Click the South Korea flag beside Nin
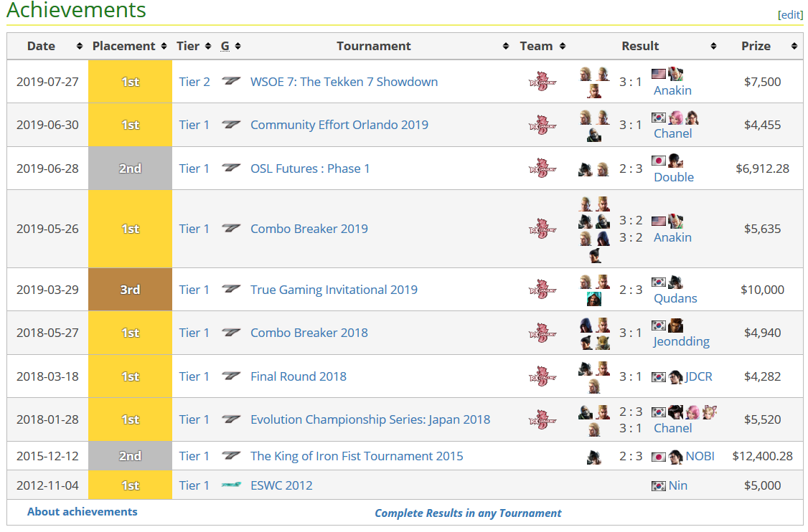The height and width of the screenshot is (532, 808). [659, 486]
